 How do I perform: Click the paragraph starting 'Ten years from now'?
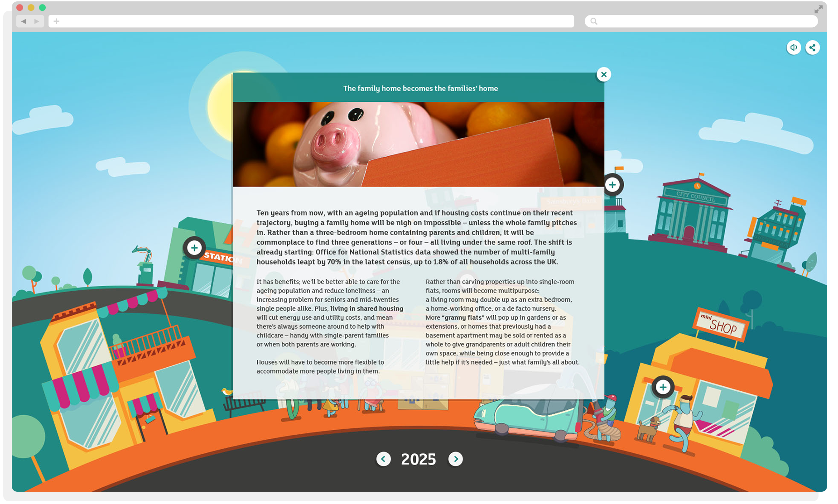417,237
